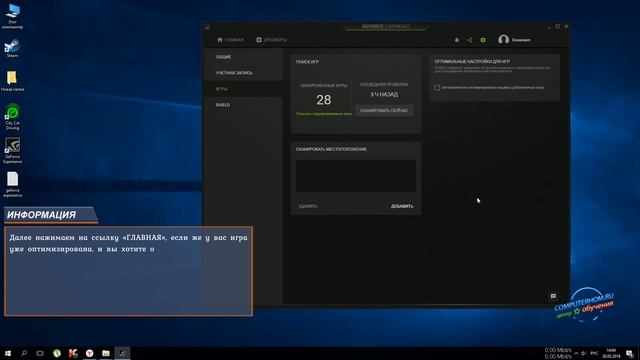
Task: Open the green settings gear icon
Action: [483, 40]
